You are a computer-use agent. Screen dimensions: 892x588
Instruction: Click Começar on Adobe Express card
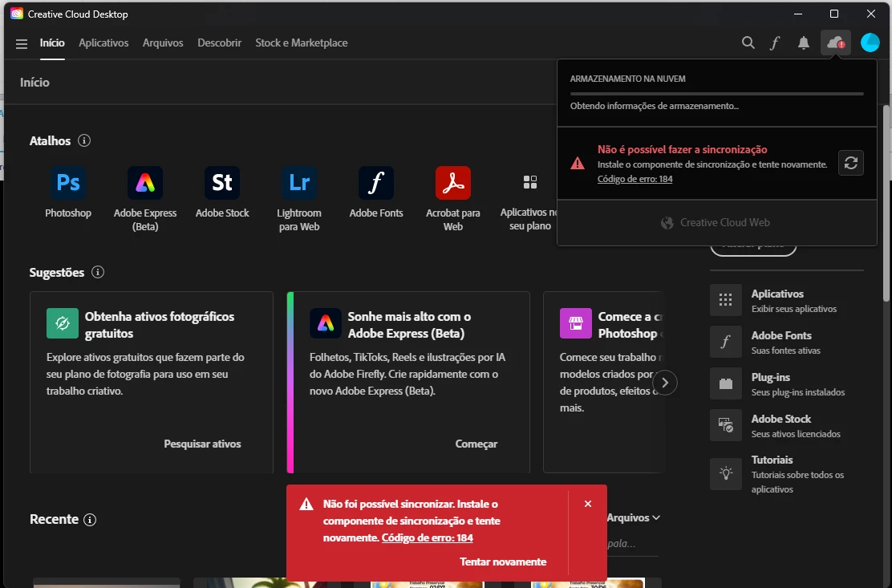coord(476,444)
